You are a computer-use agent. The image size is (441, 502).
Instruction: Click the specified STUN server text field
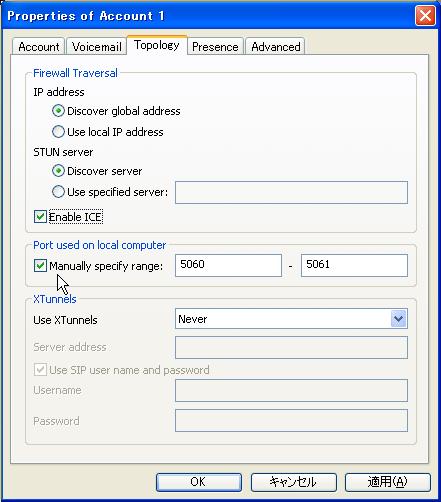(x=291, y=192)
